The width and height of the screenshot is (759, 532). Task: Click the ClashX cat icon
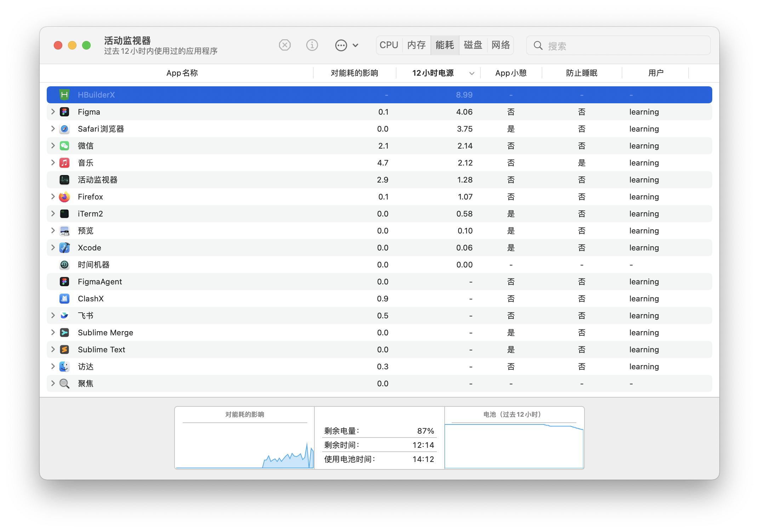[x=64, y=299]
